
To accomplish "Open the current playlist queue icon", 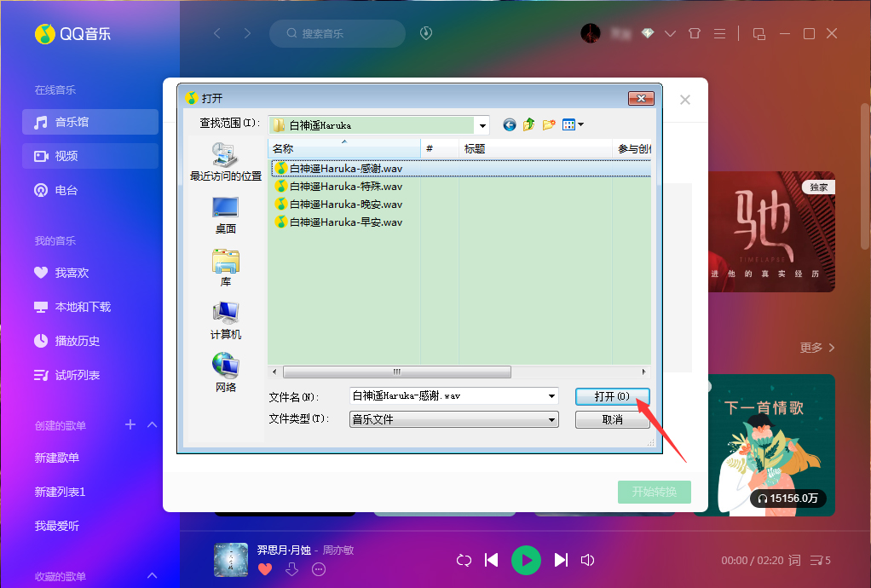I will coord(817,560).
